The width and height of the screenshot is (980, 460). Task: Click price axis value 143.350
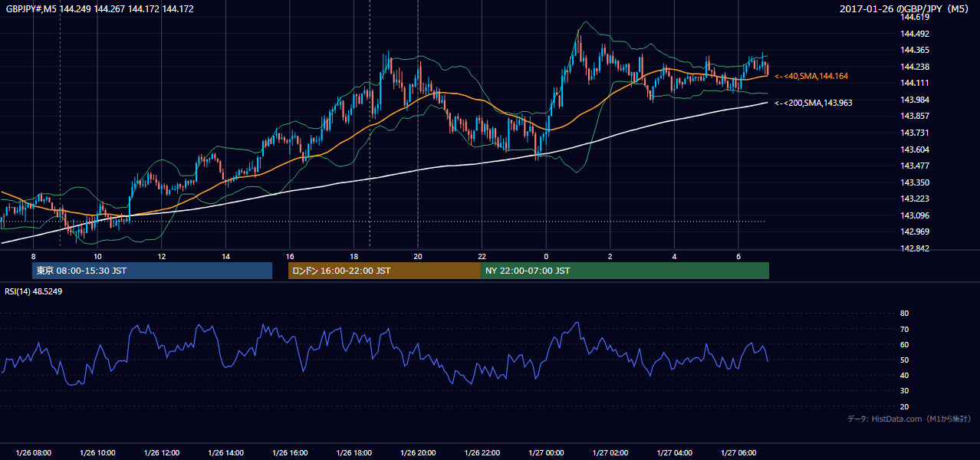tap(915, 182)
